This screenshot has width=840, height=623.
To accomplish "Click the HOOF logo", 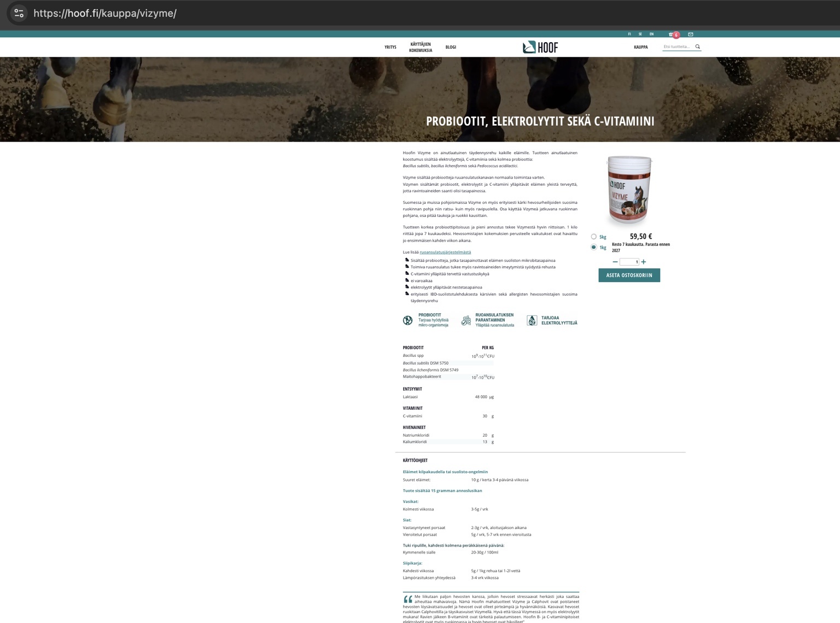I will (x=540, y=47).
